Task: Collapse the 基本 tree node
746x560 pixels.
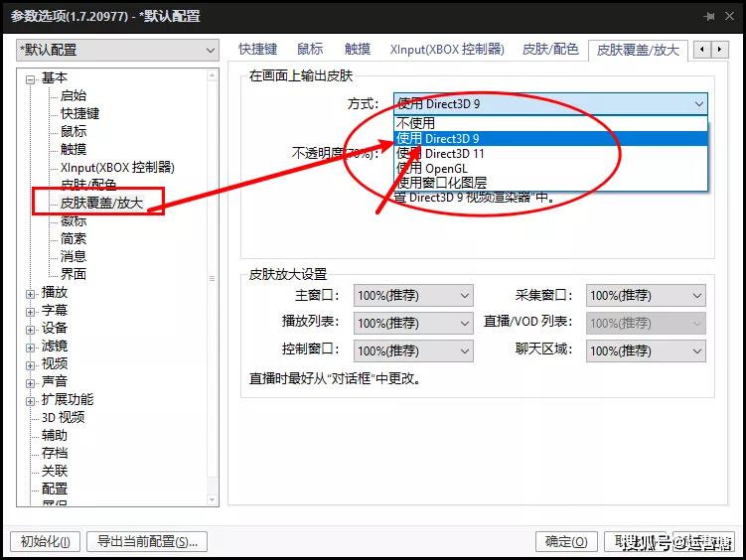Action: point(31,79)
